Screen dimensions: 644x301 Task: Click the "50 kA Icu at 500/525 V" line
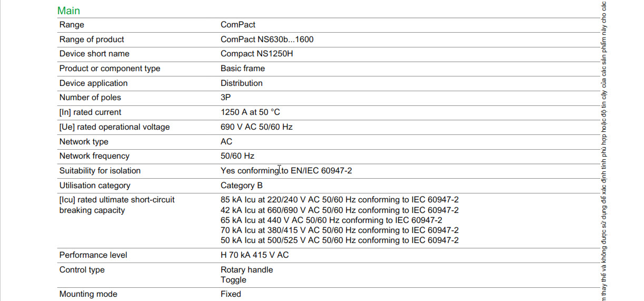tap(340, 240)
